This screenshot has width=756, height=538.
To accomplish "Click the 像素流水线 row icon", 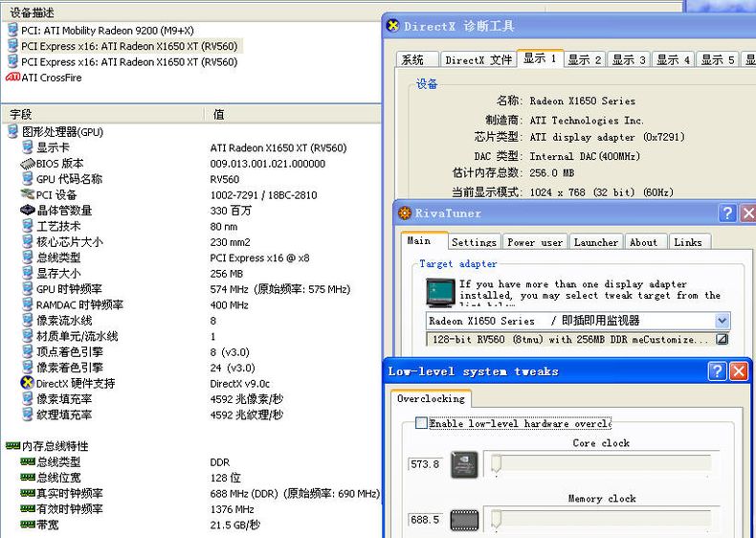I will coord(28,320).
